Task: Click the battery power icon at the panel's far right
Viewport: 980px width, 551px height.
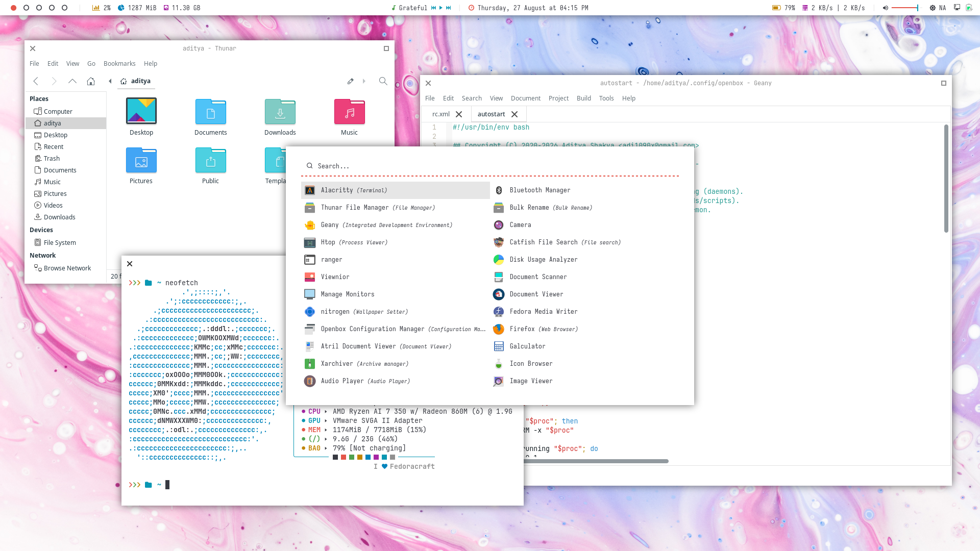Action: pos(969,8)
